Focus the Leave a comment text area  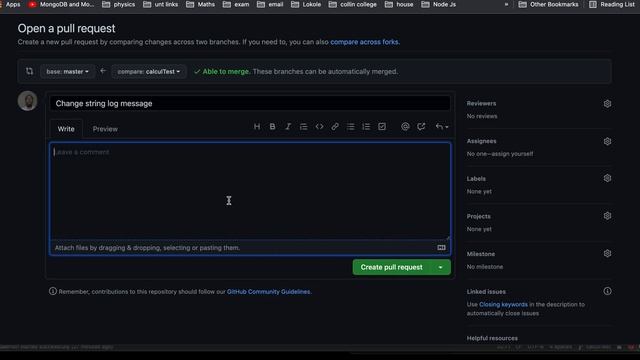tap(250, 191)
